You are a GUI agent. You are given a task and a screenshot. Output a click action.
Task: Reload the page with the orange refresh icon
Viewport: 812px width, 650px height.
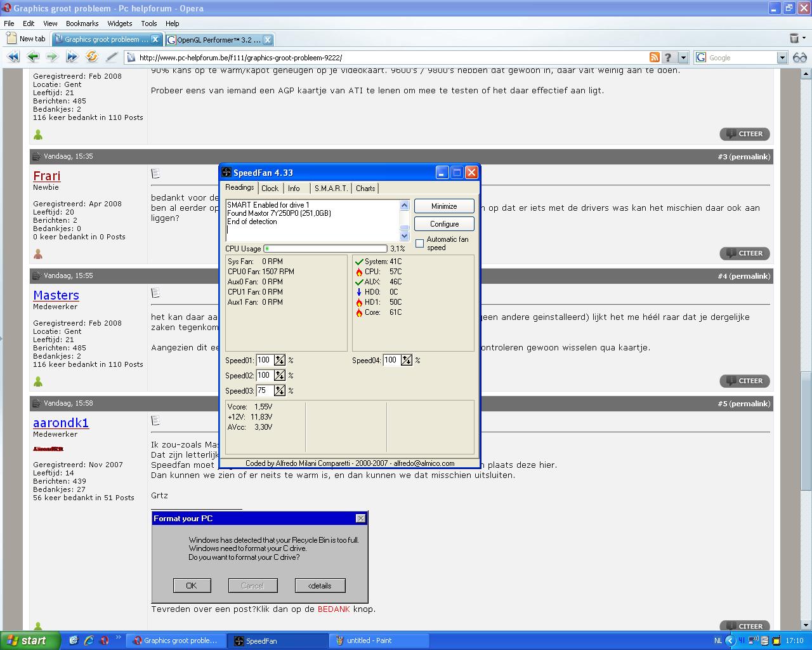(92, 57)
